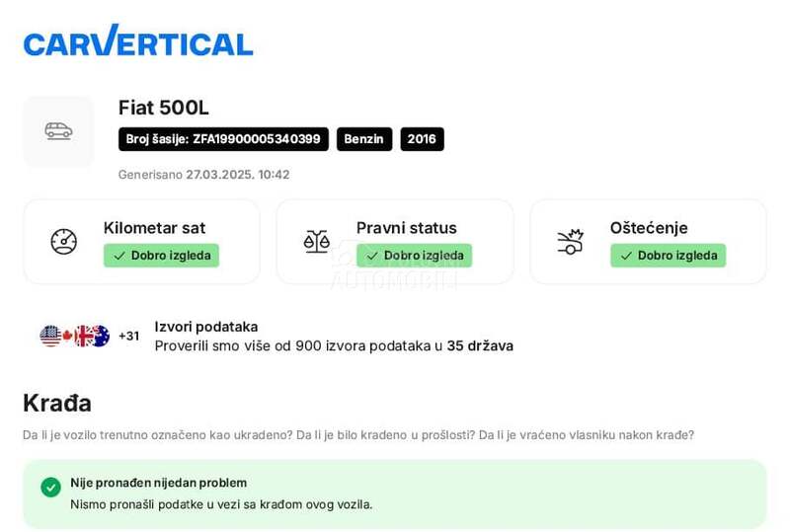
Task: Click the odometer gauge icon
Action: coord(63,242)
